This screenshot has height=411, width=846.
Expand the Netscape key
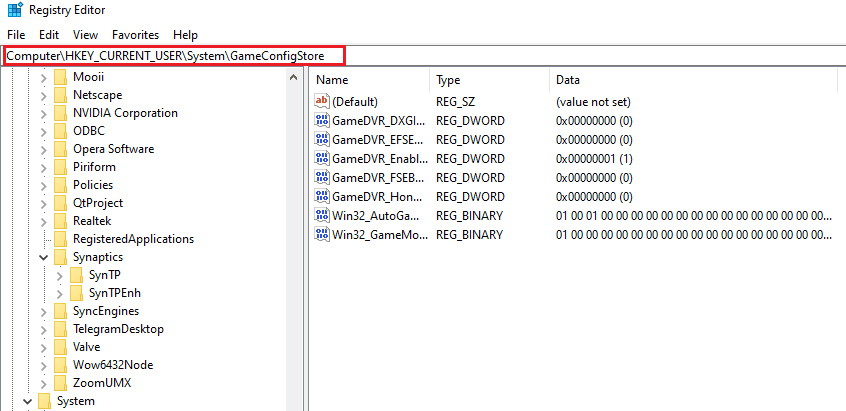point(44,95)
